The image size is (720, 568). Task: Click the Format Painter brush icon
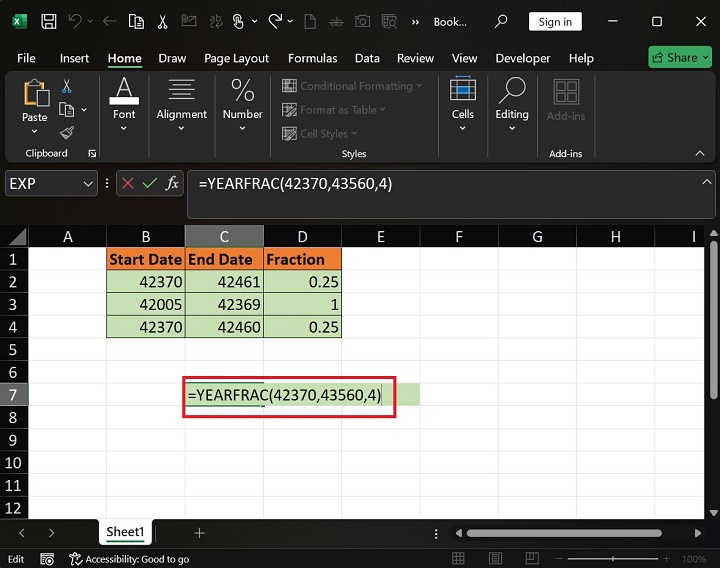(x=67, y=132)
